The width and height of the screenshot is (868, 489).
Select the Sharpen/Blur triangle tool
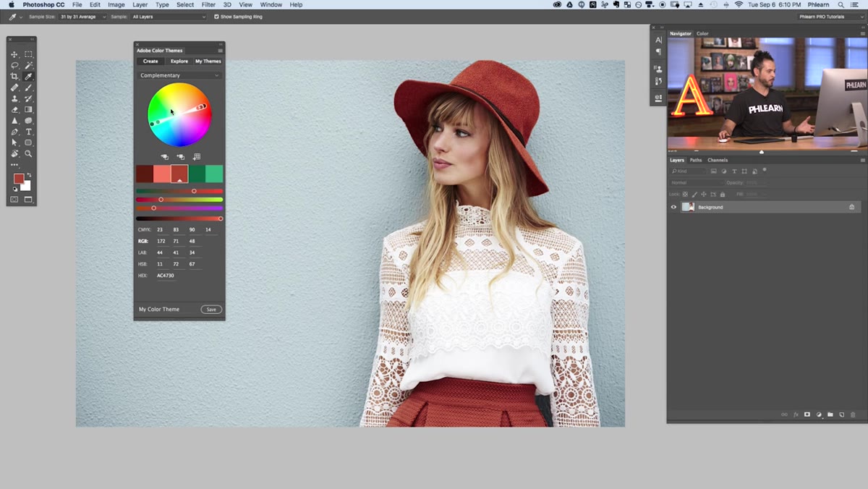pos(14,121)
